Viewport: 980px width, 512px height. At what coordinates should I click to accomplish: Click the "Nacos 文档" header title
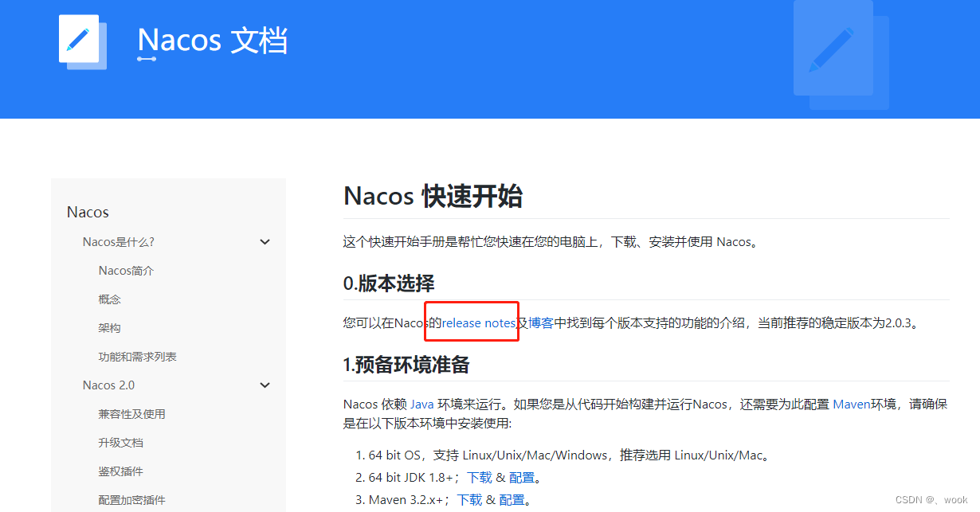[213, 40]
